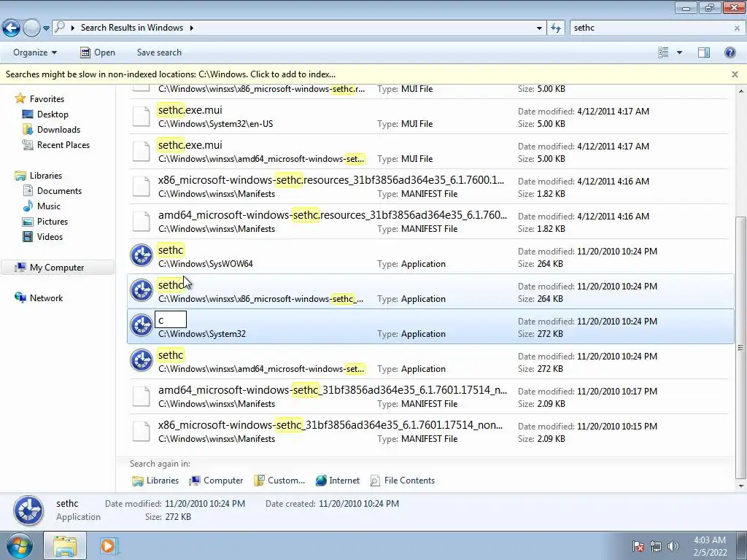The image size is (747, 560).
Task: Select sethc application icon in the x86 winsxs folder
Action: coord(142,290)
